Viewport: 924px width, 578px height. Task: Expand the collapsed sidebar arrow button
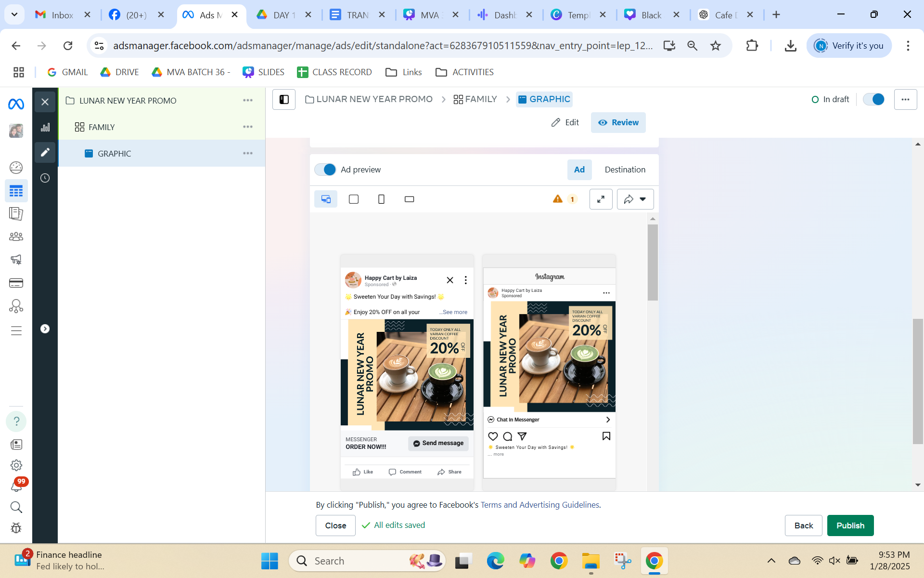pyautogui.click(x=45, y=329)
